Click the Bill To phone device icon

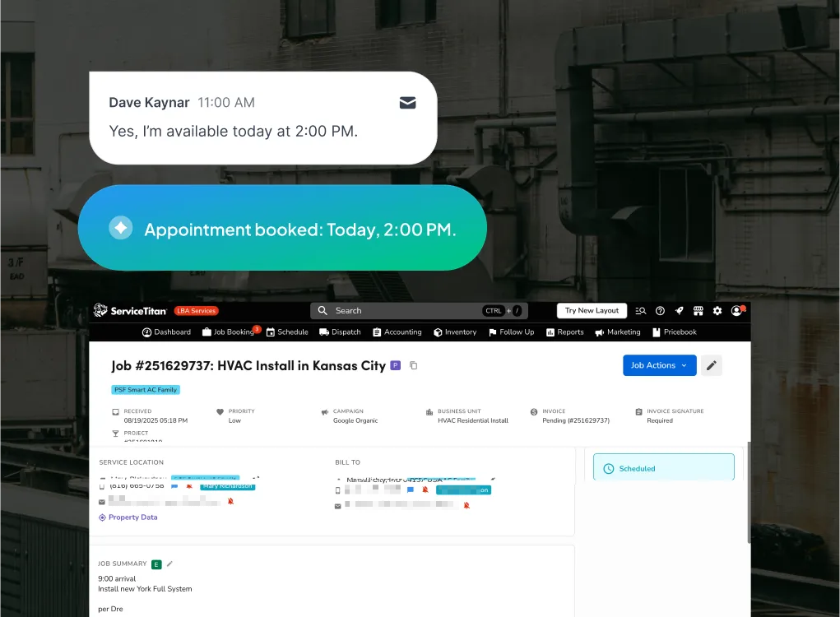point(337,490)
